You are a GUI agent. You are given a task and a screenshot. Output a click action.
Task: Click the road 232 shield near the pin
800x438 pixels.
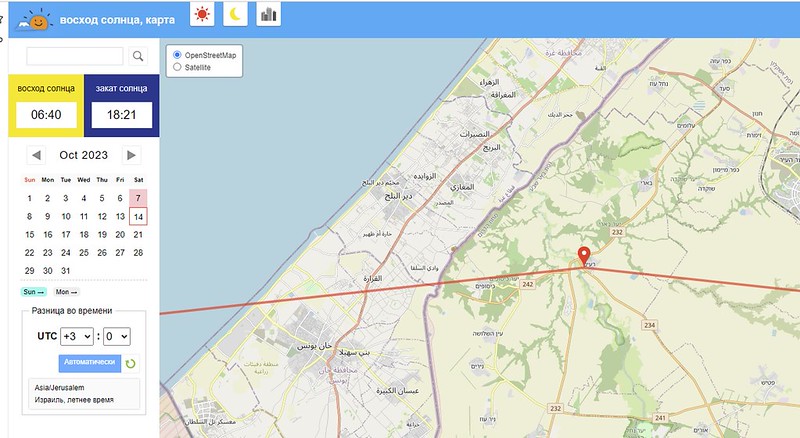617,232
